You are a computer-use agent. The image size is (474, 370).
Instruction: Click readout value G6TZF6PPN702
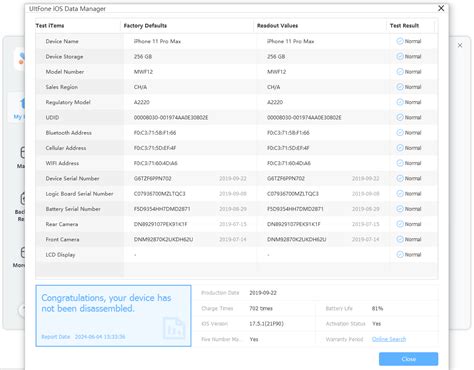coord(286,178)
